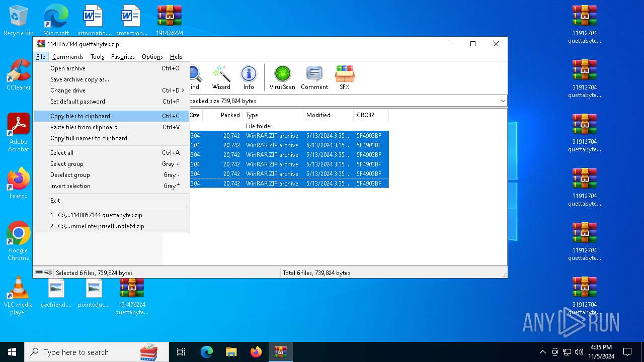The image size is (644, 362).
Task: Click the Info toolbar icon
Action: [x=249, y=77]
